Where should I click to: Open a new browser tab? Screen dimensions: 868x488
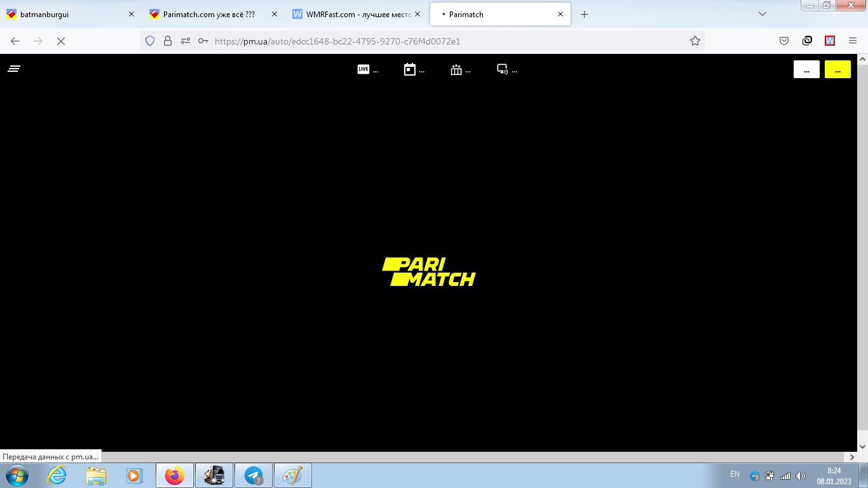(585, 14)
